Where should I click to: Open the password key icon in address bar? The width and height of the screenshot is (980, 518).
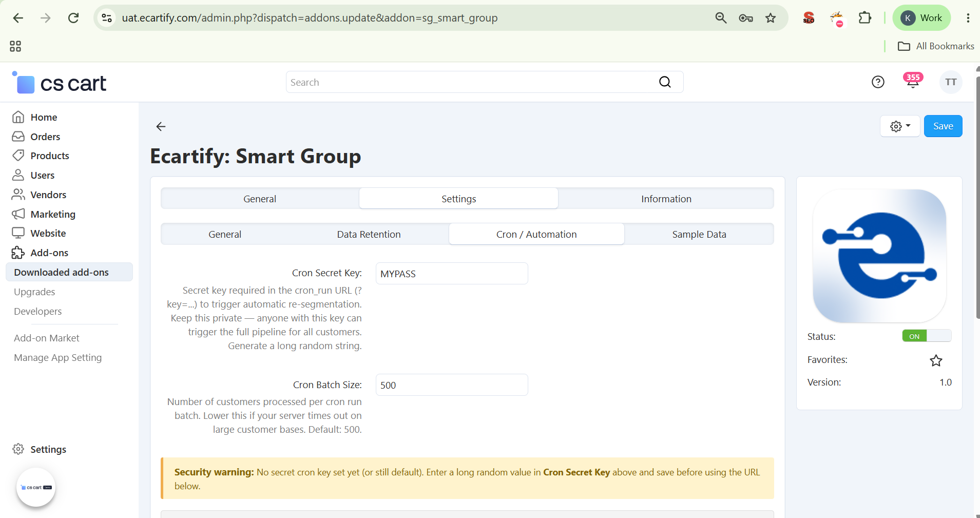click(745, 18)
